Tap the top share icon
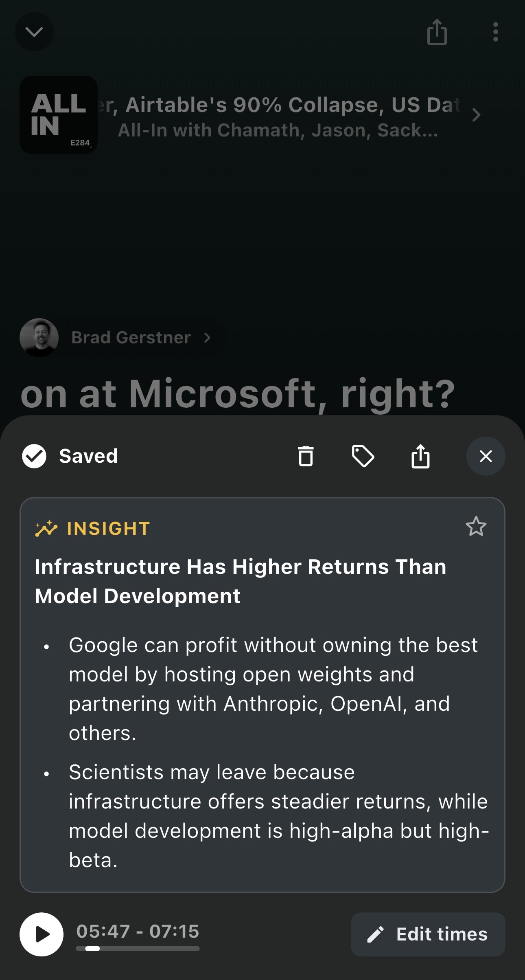The width and height of the screenshot is (525, 980). point(437,32)
